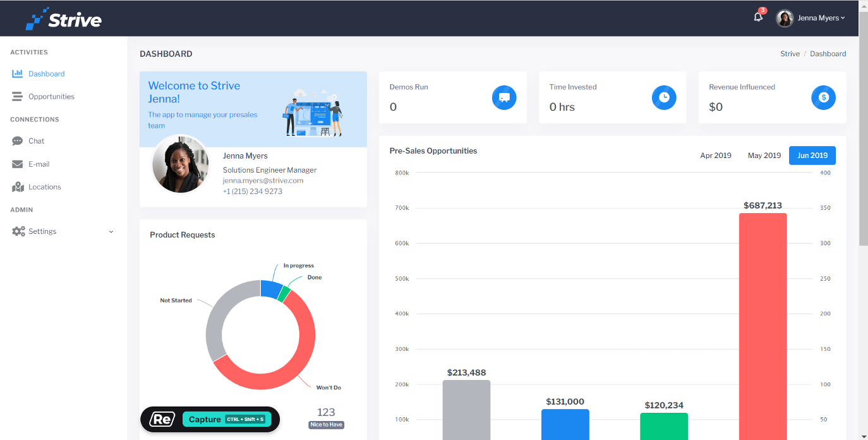Image resolution: width=868 pixels, height=440 pixels.
Task: Click the Strive logo in the header
Action: pos(63,18)
